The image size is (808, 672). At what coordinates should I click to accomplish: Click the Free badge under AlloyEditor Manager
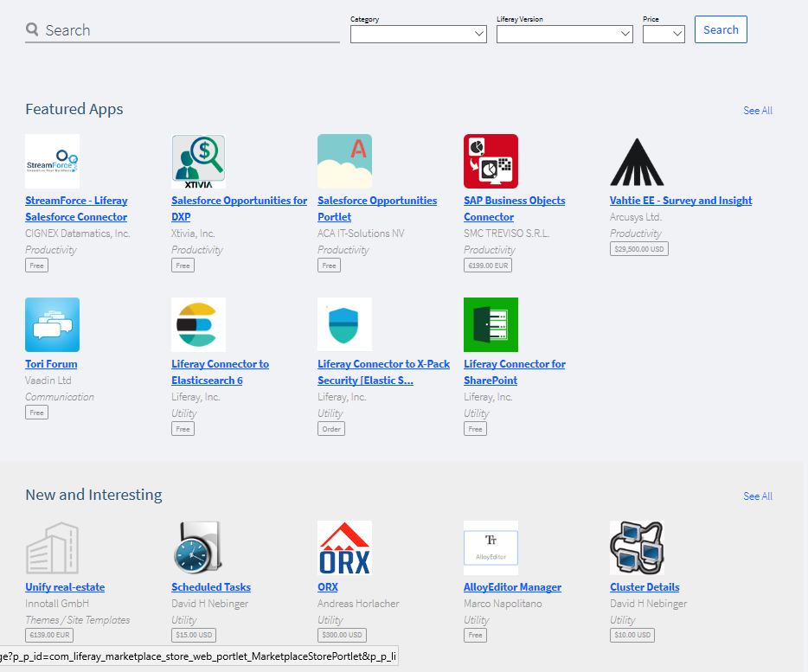tap(475, 635)
